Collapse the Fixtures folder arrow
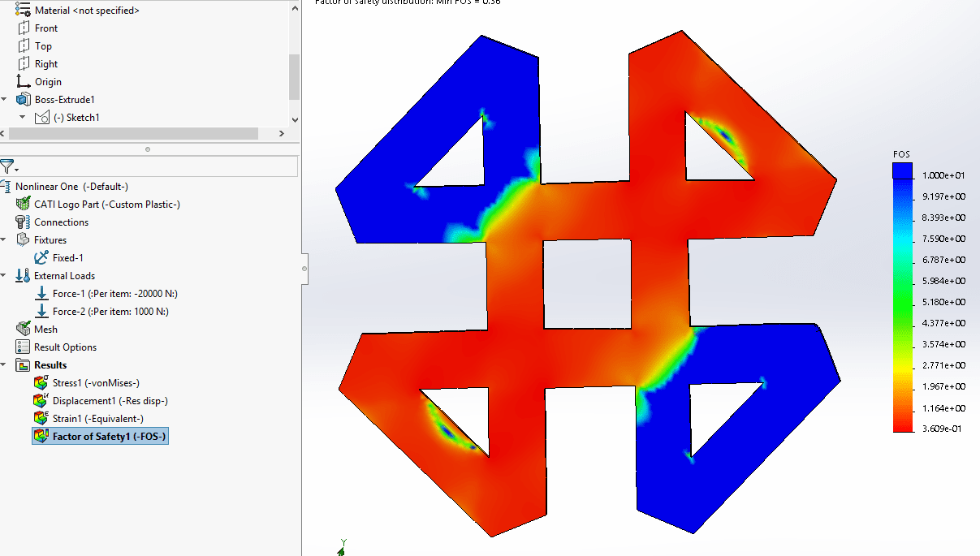The width and height of the screenshot is (980, 556). (x=5, y=239)
